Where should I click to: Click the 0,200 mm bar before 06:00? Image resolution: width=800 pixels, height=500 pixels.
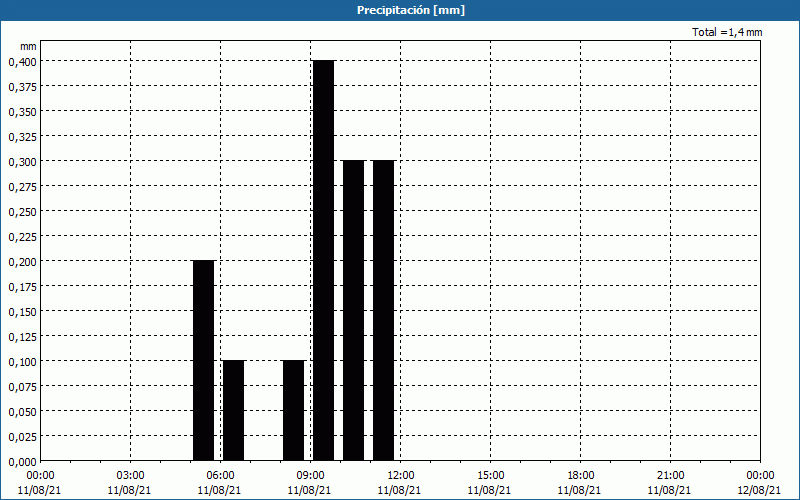204,360
